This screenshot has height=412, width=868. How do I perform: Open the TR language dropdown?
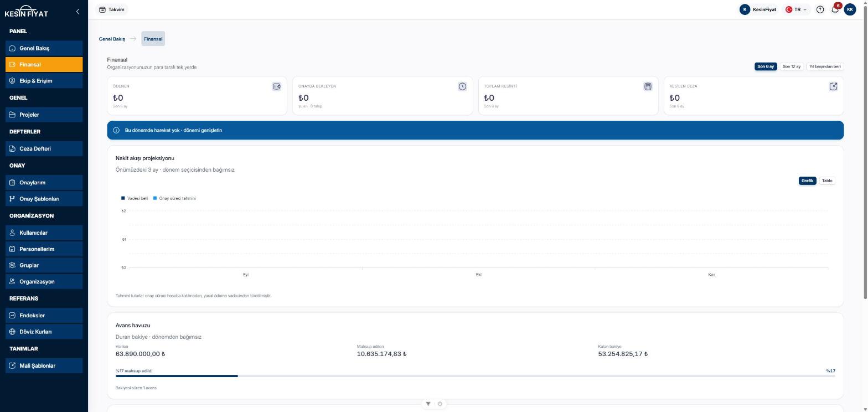point(797,9)
